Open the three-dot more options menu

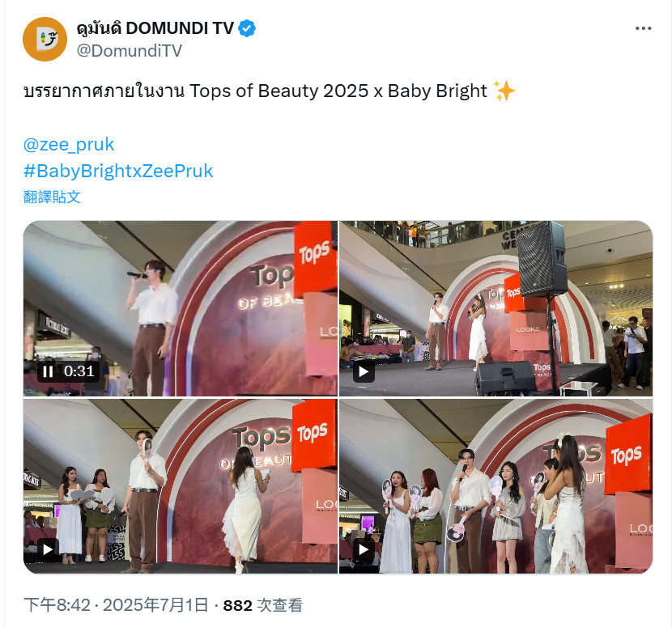coord(643,28)
